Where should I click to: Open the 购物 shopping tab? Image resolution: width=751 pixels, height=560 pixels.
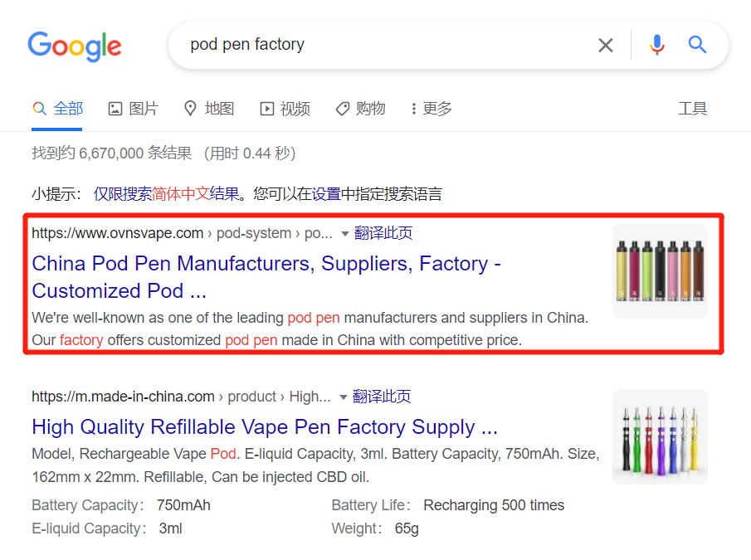(x=360, y=109)
